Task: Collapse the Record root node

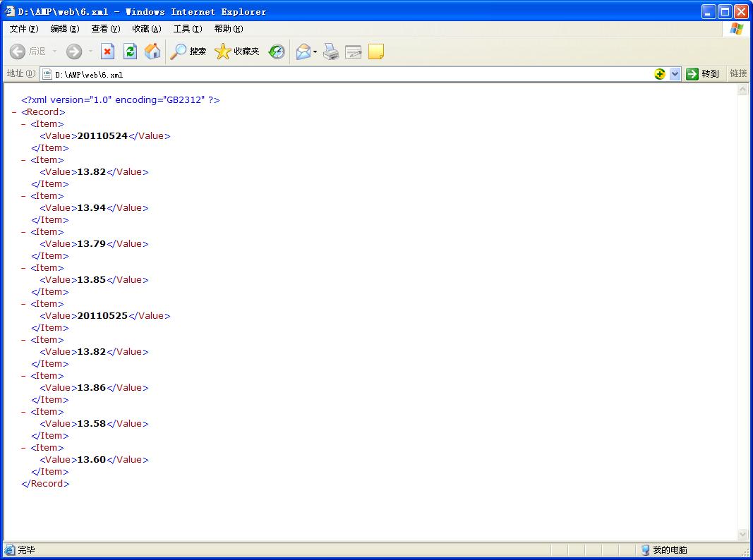Action: pyautogui.click(x=14, y=112)
